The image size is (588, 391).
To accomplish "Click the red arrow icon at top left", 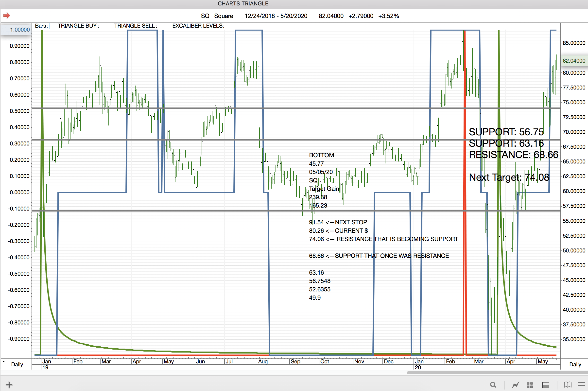I will [x=7, y=16].
